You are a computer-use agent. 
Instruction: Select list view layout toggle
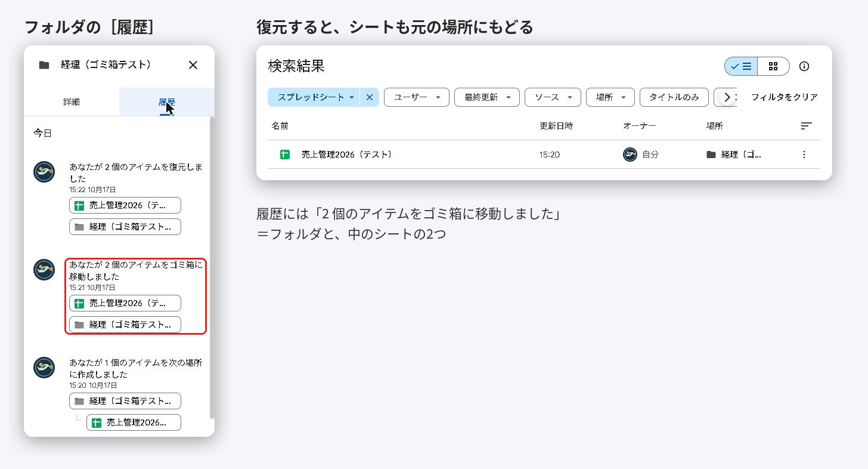742,66
